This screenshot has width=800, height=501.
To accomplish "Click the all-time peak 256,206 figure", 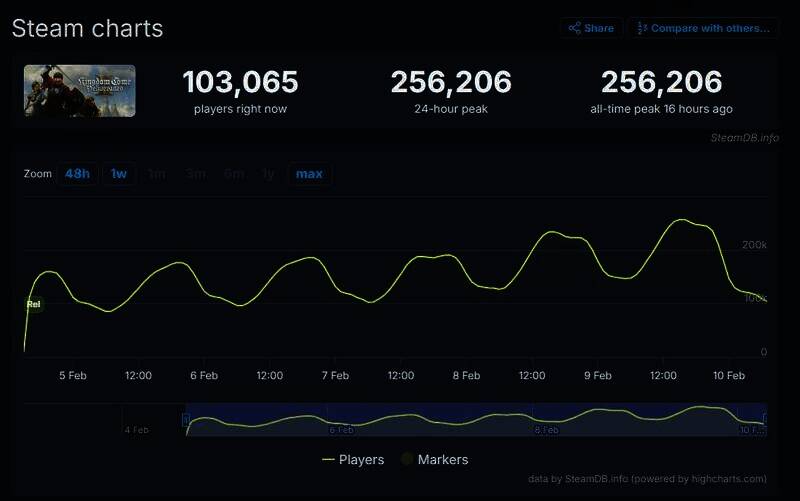I will [x=661, y=81].
